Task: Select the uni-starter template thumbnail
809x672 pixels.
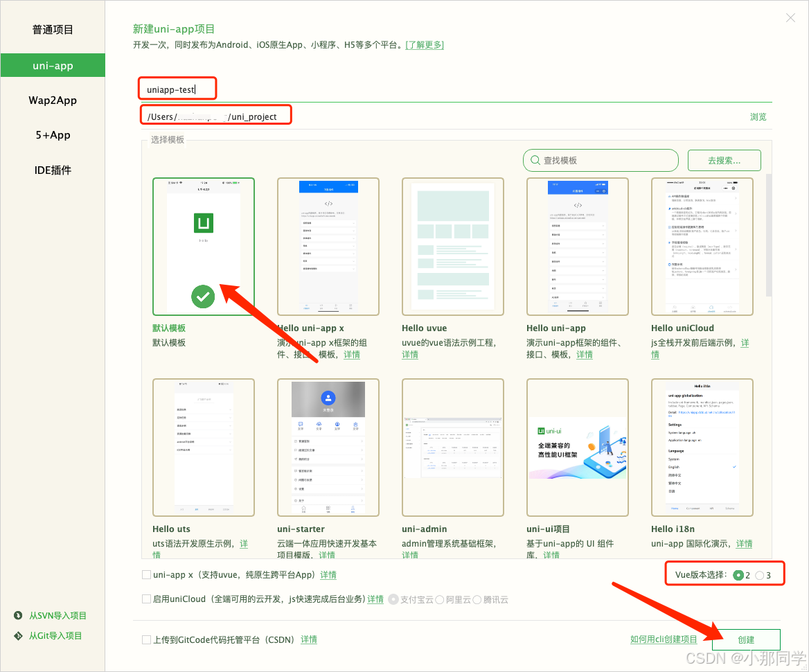Action: pyautogui.click(x=328, y=448)
